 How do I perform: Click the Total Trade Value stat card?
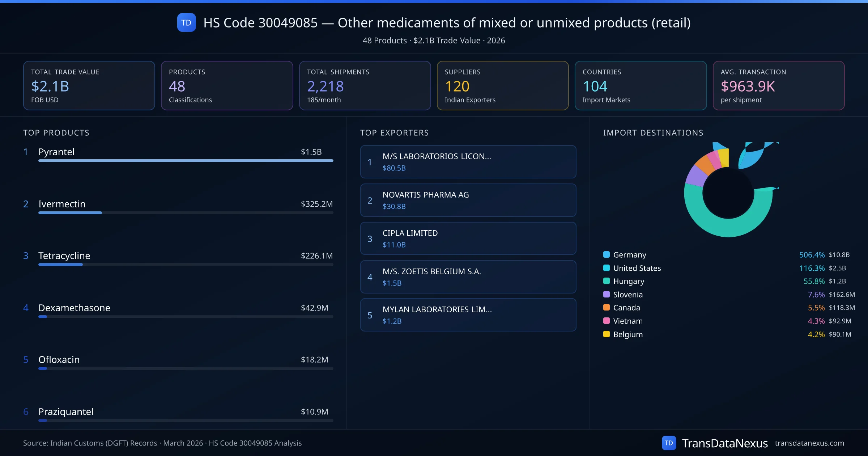click(89, 85)
